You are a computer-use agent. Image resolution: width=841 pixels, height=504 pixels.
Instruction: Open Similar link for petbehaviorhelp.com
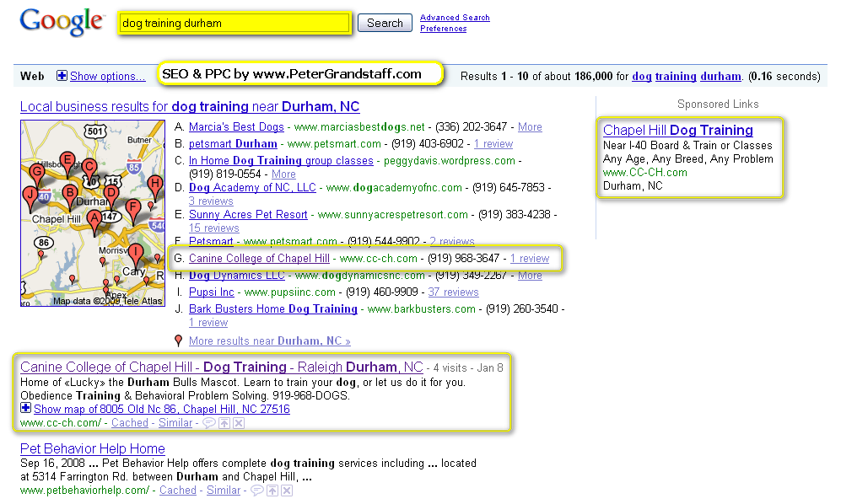point(224,490)
